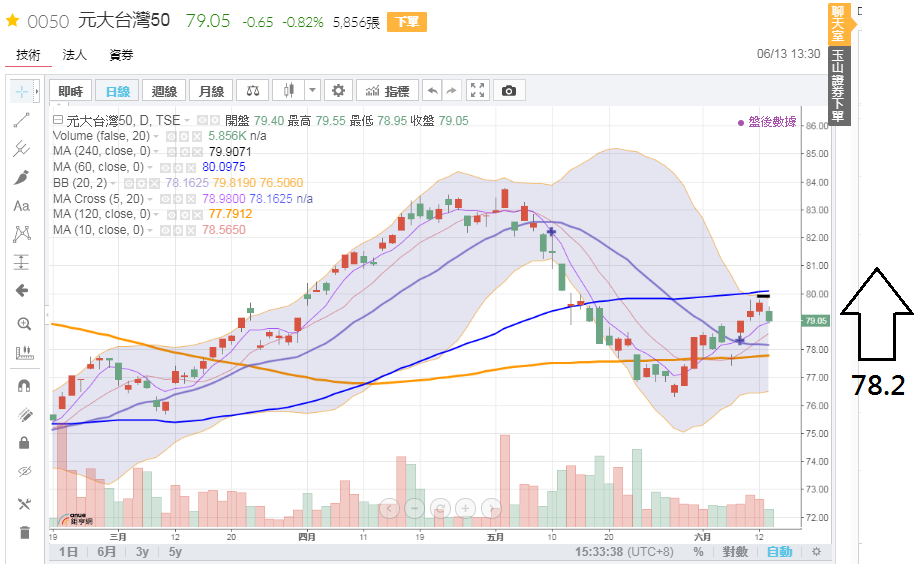920x580 pixels.
Task: Set chart range to 1日
Action: click(68, 551)
